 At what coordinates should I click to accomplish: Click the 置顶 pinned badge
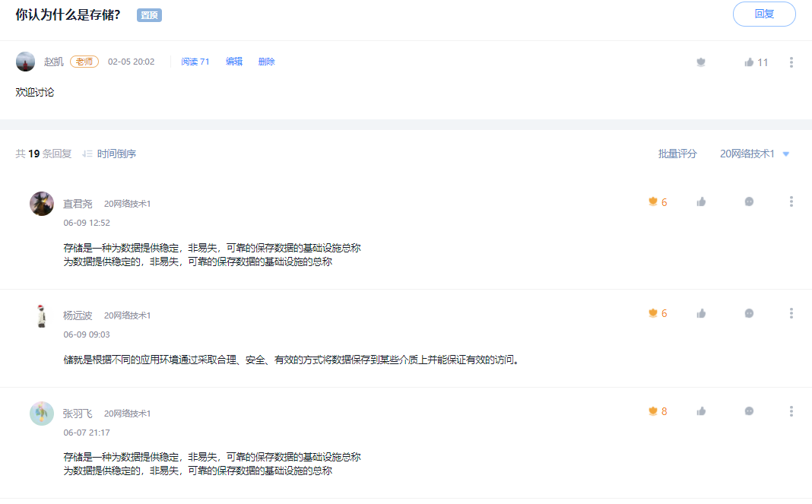148,14
